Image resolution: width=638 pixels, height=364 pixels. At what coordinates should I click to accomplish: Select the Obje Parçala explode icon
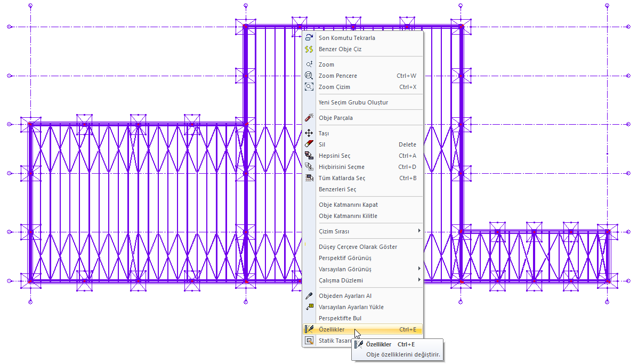[x=309, y=118]
